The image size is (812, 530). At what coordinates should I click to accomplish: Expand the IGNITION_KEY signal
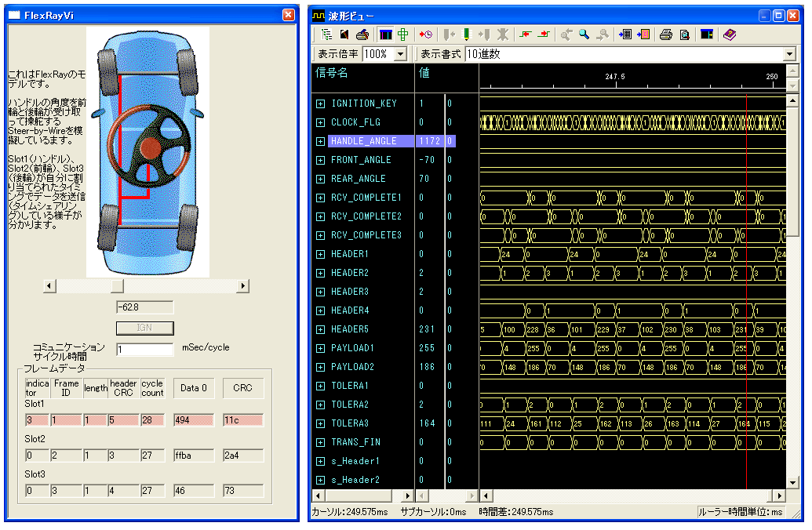(321, 103)
